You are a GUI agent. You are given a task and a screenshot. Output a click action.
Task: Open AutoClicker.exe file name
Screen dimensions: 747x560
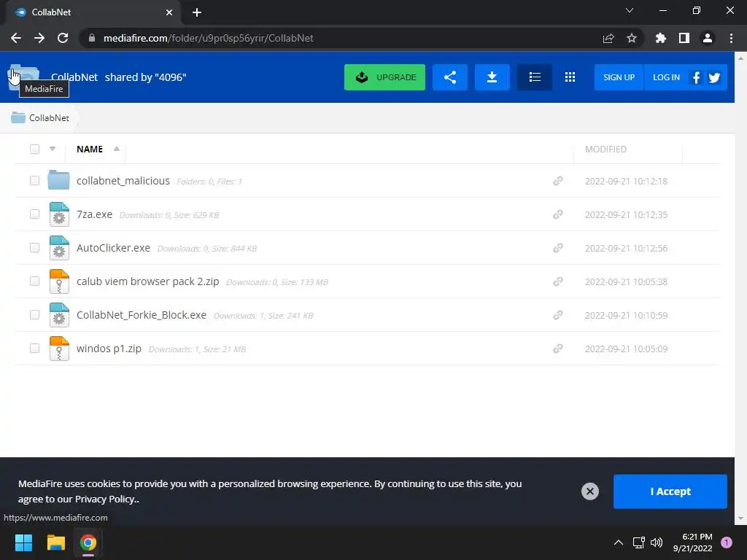click(x=113, y=248)
